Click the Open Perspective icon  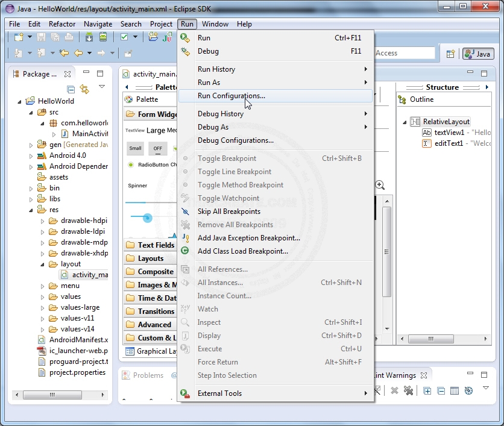pos(450,54)
